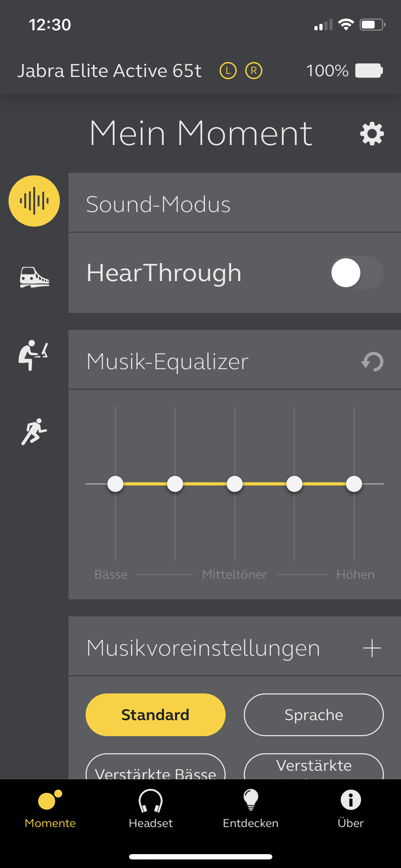The height and width of the screenshot is (868, 401).
Task: Select the Sprache music preset
Action: [314, 715]
